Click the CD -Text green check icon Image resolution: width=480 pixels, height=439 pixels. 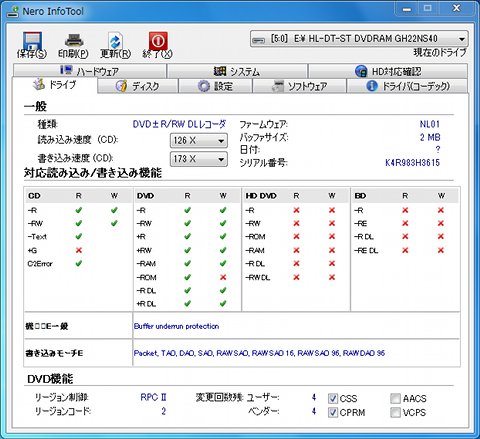79,236
